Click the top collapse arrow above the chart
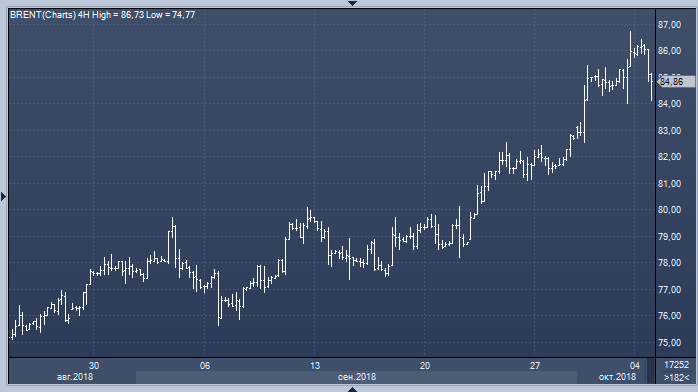Image resolution: width=698 pixels, height=392 pixels. [352, 3]
